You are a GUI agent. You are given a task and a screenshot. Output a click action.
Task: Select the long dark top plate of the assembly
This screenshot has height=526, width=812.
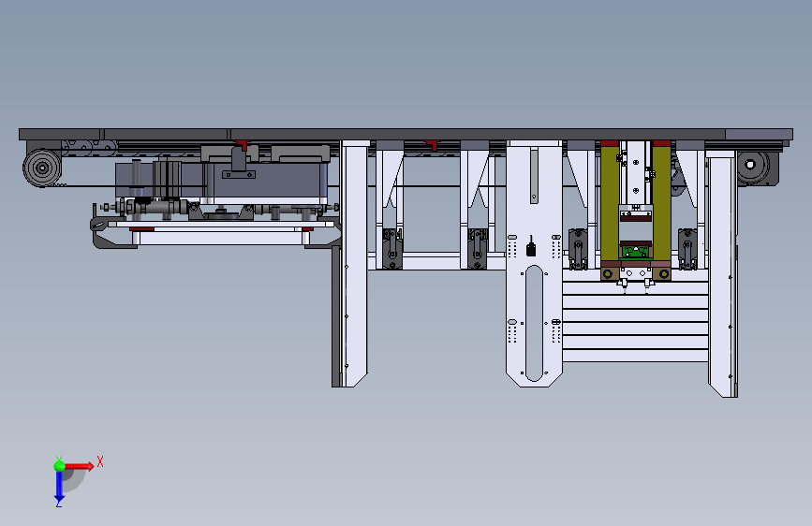point(406,134)
